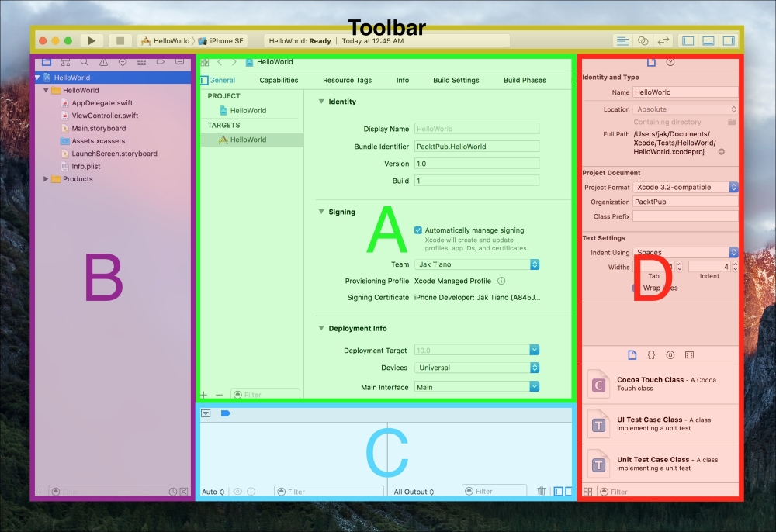Choose the iPhone SE run destination

pyautogui.click(x=220, y=40)
